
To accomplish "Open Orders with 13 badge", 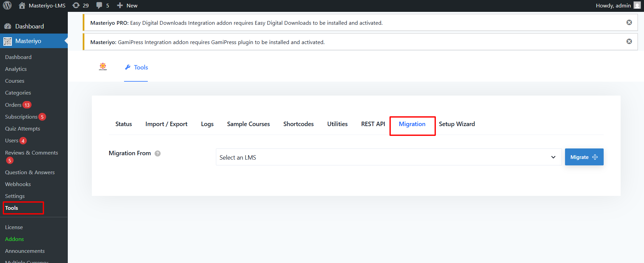I will point(18,105).
